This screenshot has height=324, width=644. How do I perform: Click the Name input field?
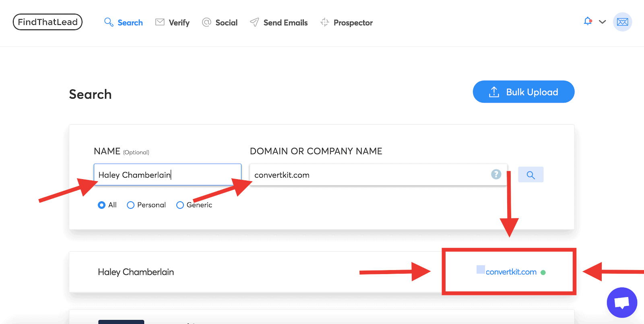click(167, 175)
